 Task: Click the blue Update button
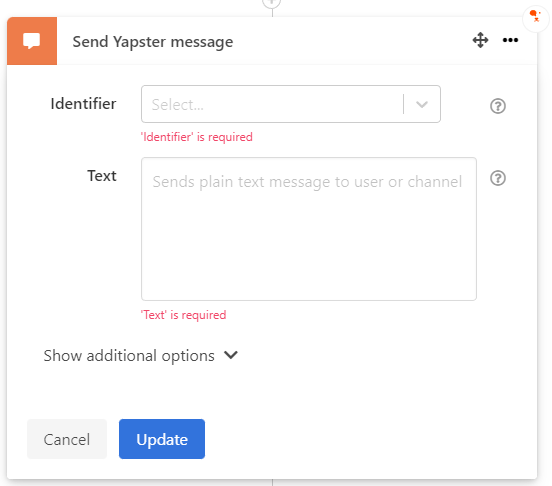(162, 439)
